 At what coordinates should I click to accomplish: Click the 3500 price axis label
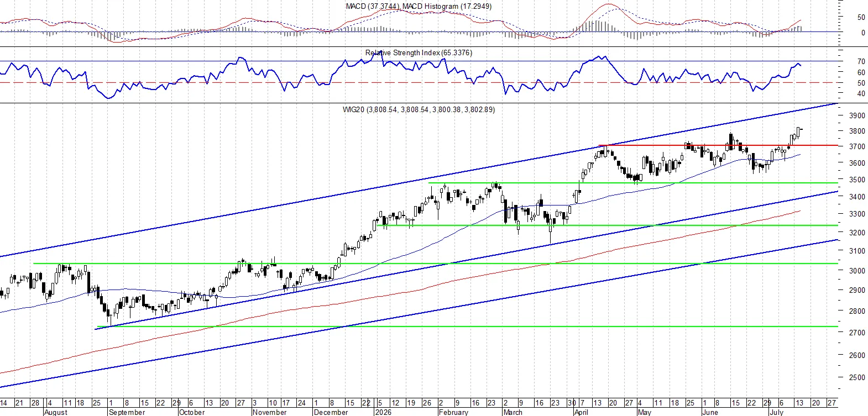(x=857, y=180)
